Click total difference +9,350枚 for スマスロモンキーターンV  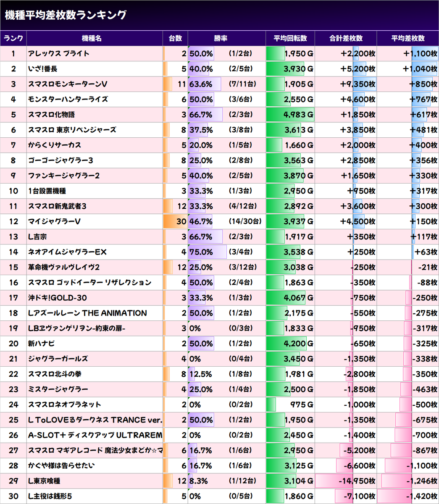(x=358, y=84)
